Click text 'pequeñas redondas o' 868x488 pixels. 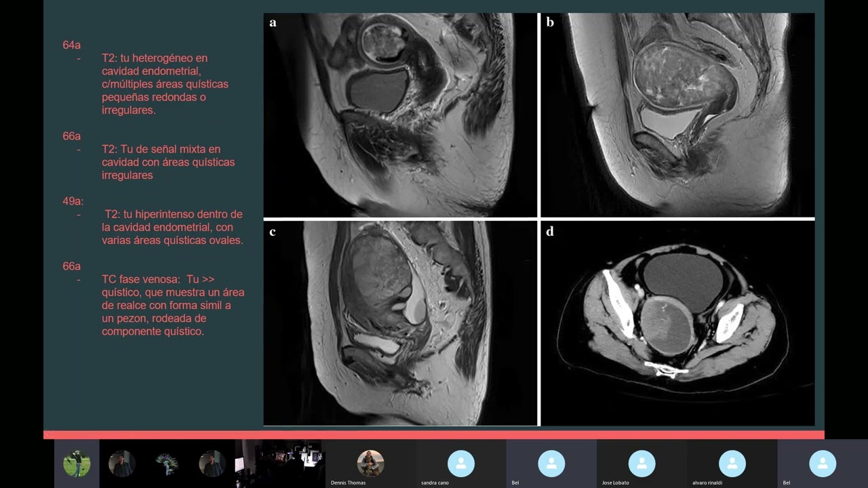click(x=154, y=97)
